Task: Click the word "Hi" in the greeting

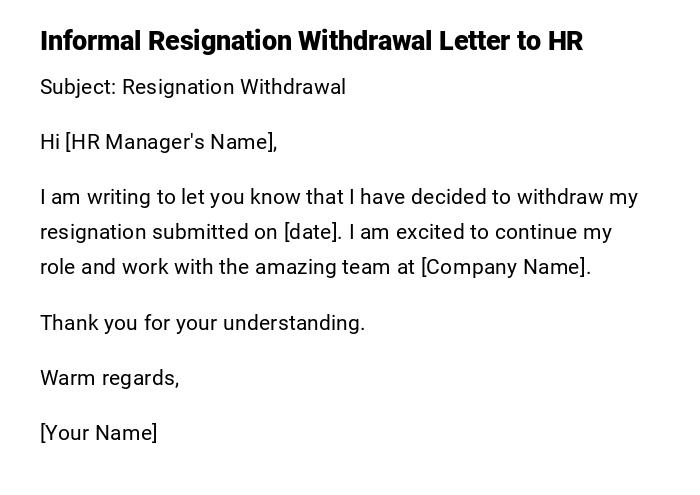Action: (50, 142)
